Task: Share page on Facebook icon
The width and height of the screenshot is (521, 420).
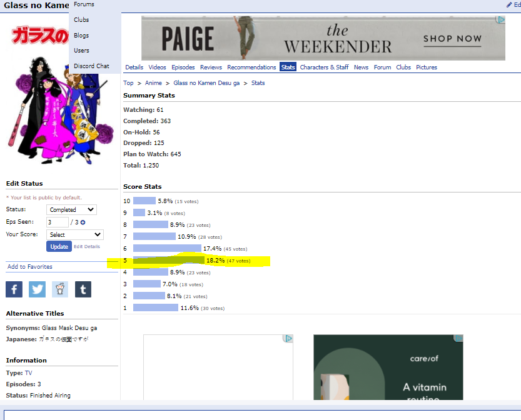Action: pos(14,289)
